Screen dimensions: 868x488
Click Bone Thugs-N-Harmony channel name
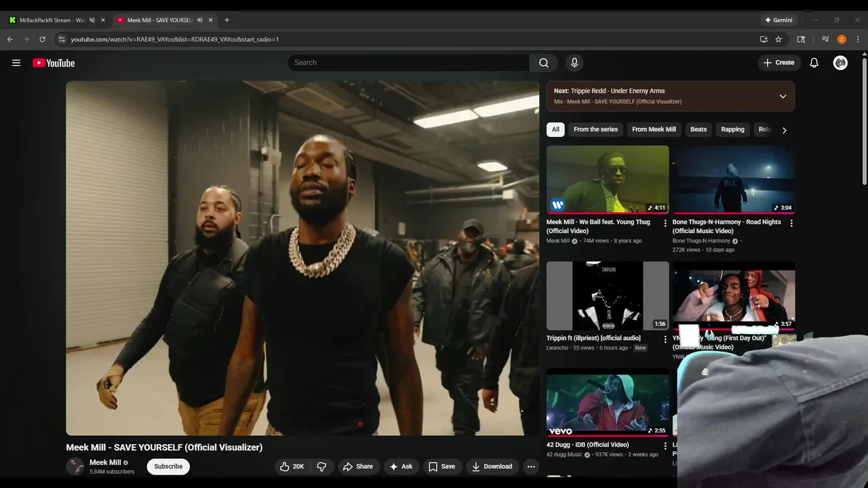coord(701,241)
